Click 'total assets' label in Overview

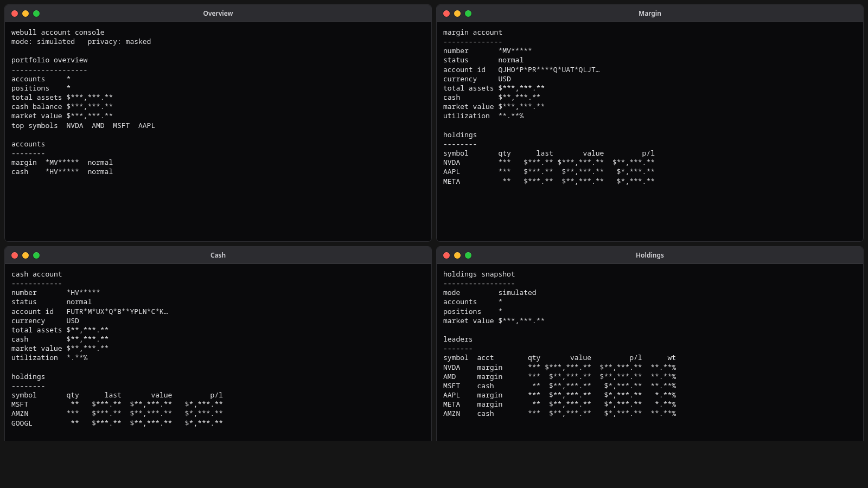tap(37, 98)
